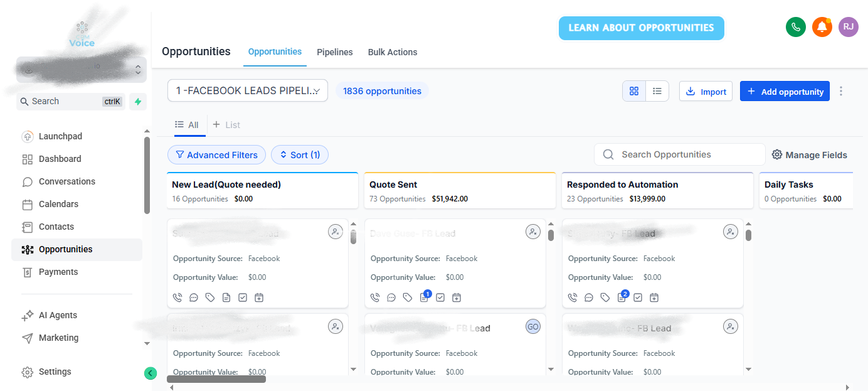Click phone icon on first Quote Sent card
Image resolution: width=868 pixels, height=391 pixels.
[375, 297]
